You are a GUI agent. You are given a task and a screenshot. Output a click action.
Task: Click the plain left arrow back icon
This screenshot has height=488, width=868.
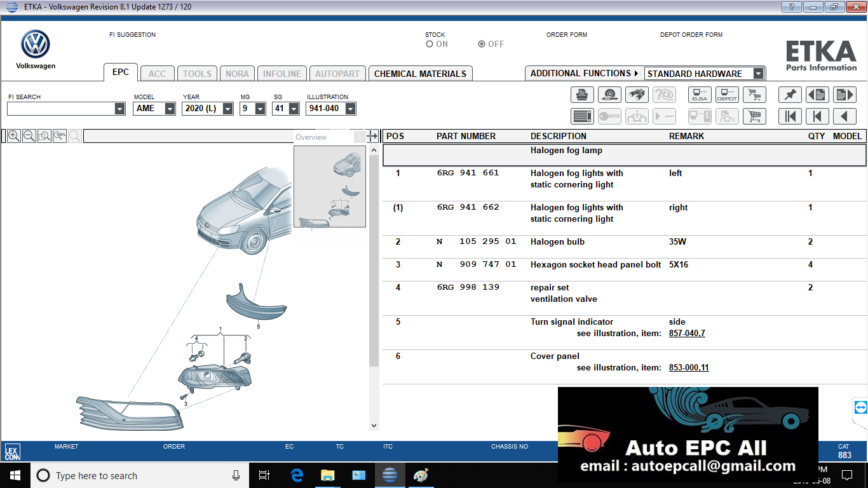pos(844,116)
